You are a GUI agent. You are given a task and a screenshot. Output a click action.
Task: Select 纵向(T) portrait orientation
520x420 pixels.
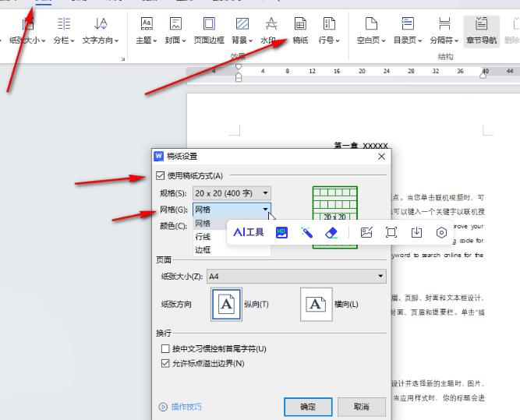227,305
